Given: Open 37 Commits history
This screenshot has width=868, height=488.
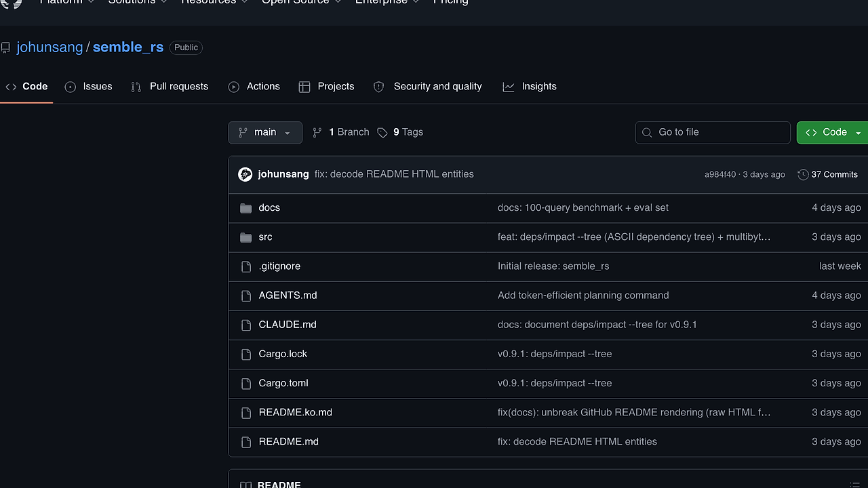Looking at the screenshot, I should 828,174.
